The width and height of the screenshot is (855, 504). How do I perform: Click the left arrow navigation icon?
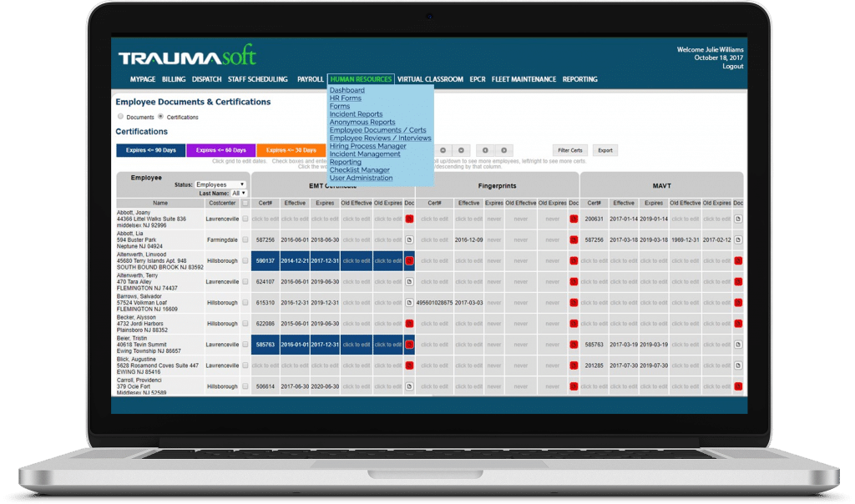coord(485,150)
